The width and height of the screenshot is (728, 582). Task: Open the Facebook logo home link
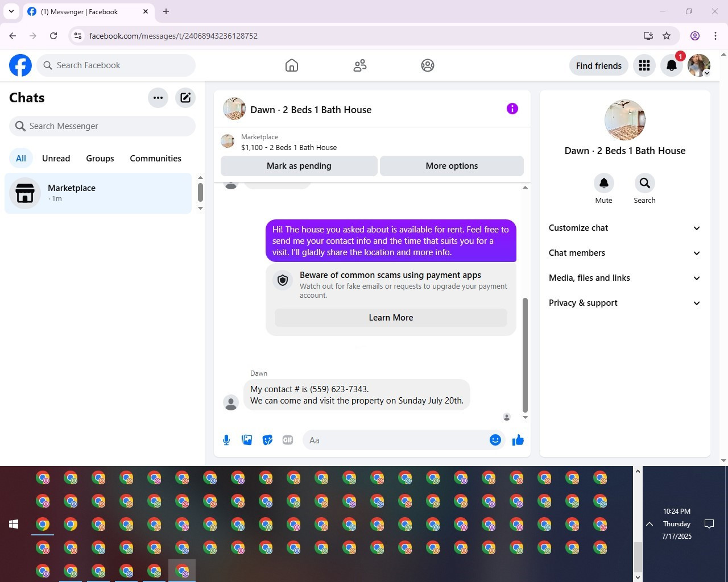click(20, 65)
